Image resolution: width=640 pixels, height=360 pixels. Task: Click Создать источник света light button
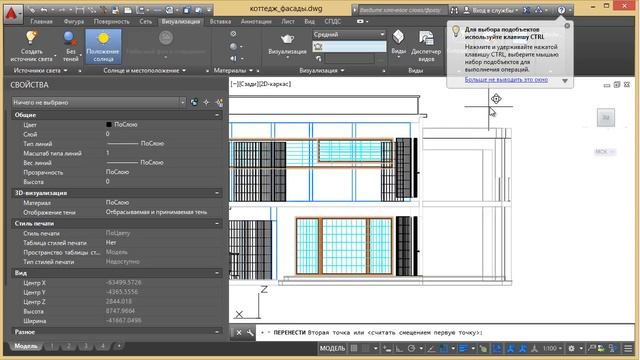[31, 47]
